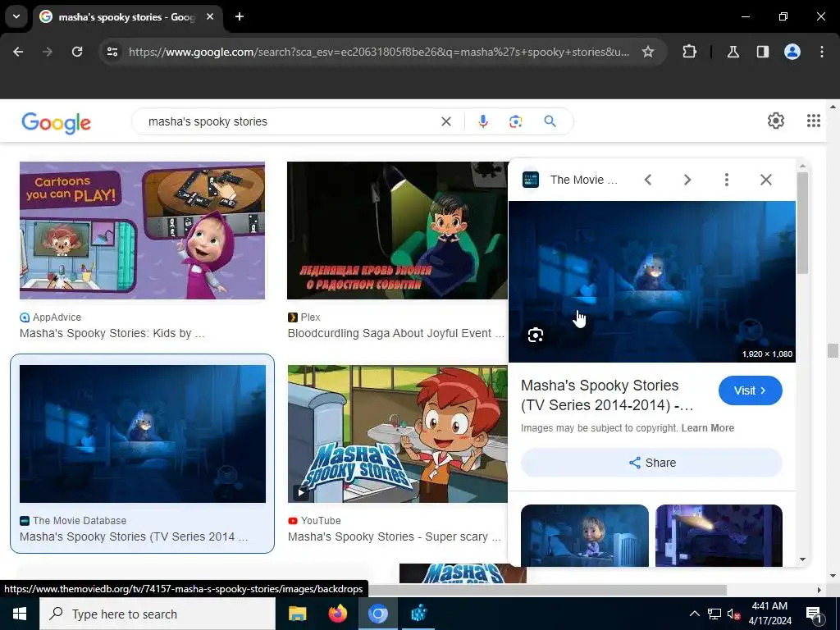
Task: Open the large blue preview image
Action: pyautogui.click(x=652, y=282)
